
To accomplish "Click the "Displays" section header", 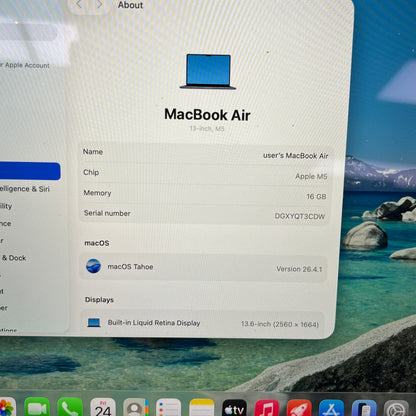I will coord(99,300).
